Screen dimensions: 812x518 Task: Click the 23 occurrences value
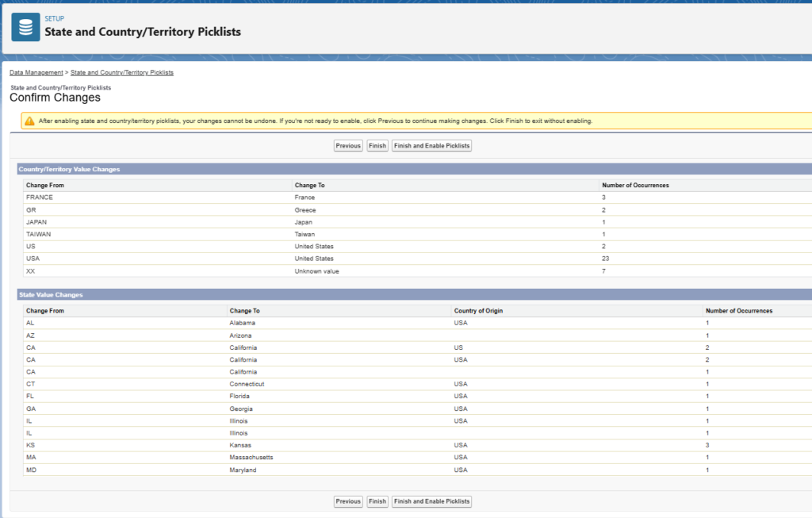click(x=605, y=259)
